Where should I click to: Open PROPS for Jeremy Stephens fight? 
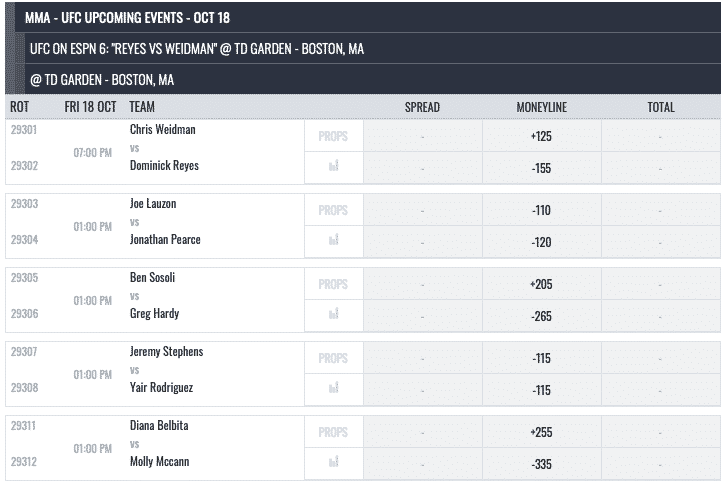[x=333, y=358]
